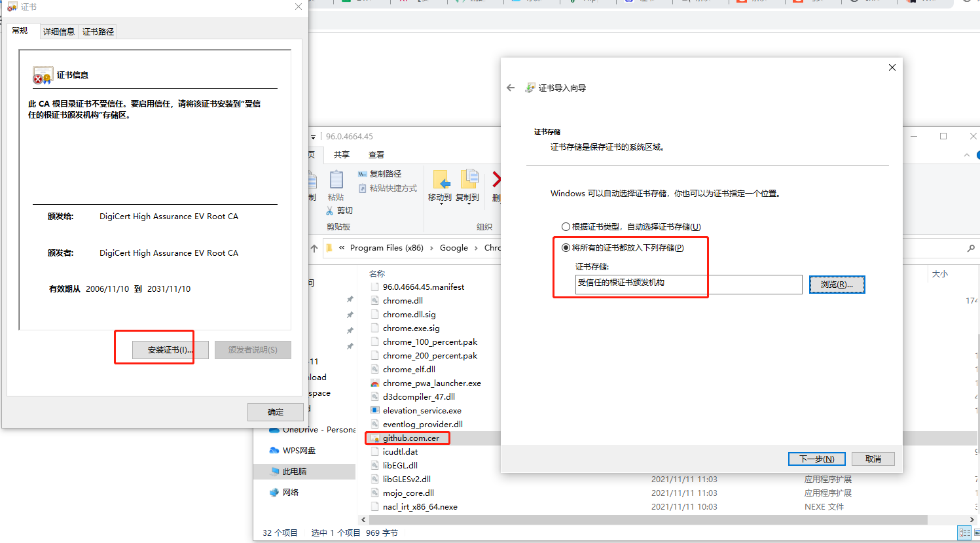The width and height of the screenshot is (980, 543).
Task: Select 'place all certificates in following store' option
Action: click(566, 248)
